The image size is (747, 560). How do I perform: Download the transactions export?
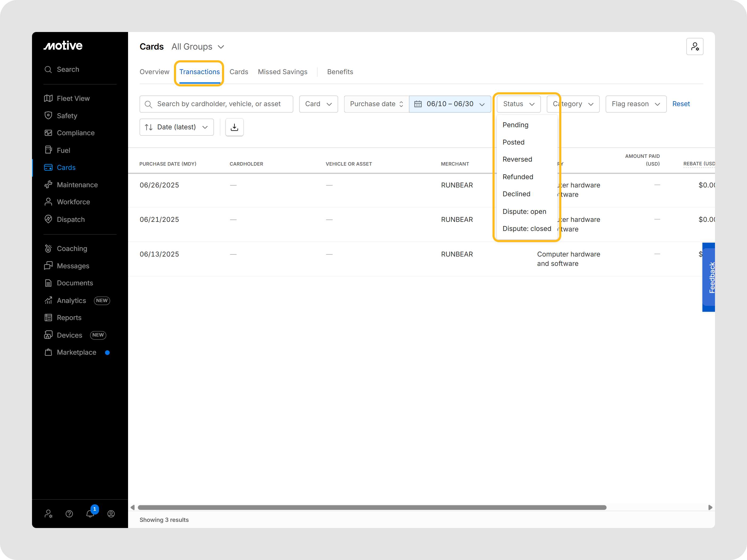234,127
